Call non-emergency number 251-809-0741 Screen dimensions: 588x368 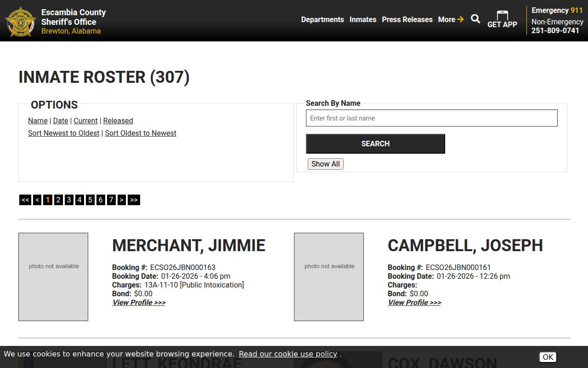tap(555, 30)
